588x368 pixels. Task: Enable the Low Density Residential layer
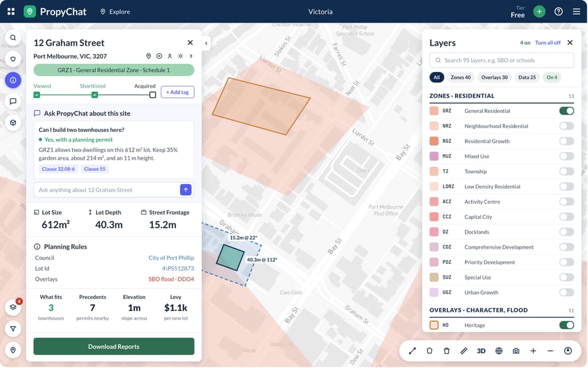coord(566,186)
